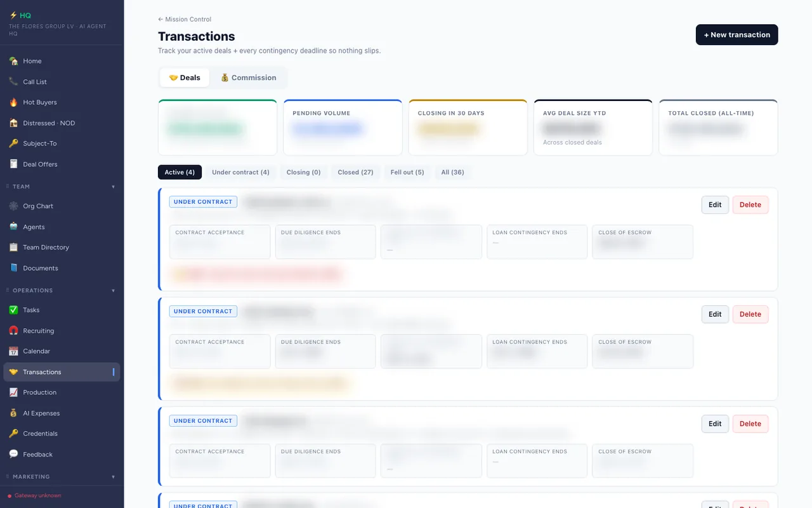The image size is (812, 508).
Task: Click the Distressed NOD house icon
Action: (x=13, y=123)
